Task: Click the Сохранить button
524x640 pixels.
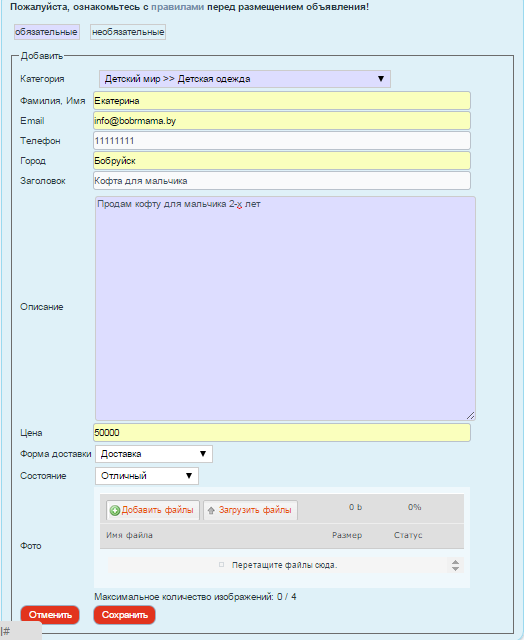Action: [x=124, y=615]
